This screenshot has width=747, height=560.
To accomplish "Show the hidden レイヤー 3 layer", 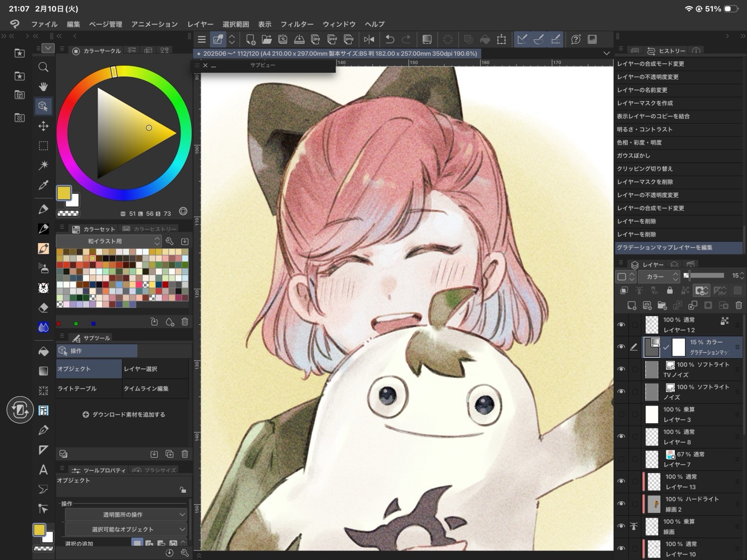I will coord(621,414).
